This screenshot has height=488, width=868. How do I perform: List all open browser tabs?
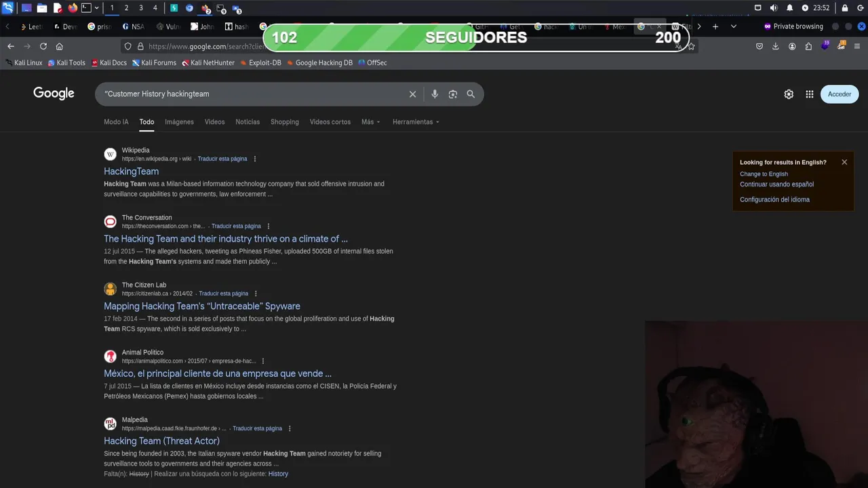(733, 26)
